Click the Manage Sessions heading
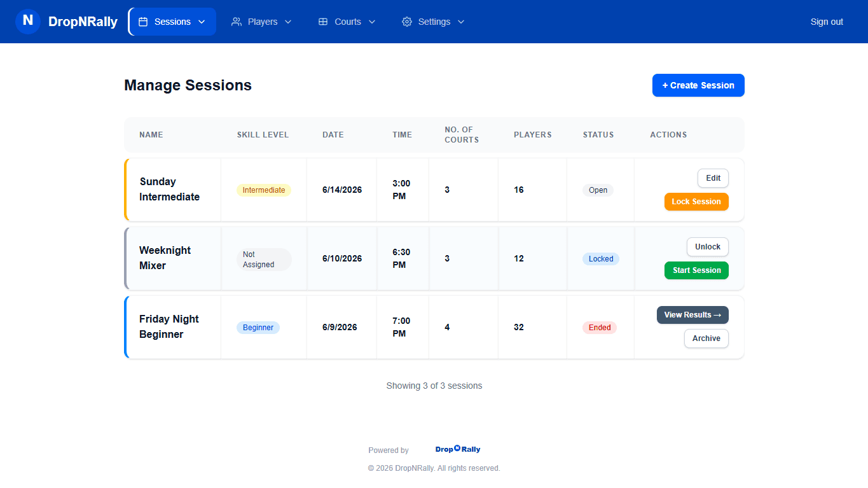The image size is (868, 488). point(188,85)
